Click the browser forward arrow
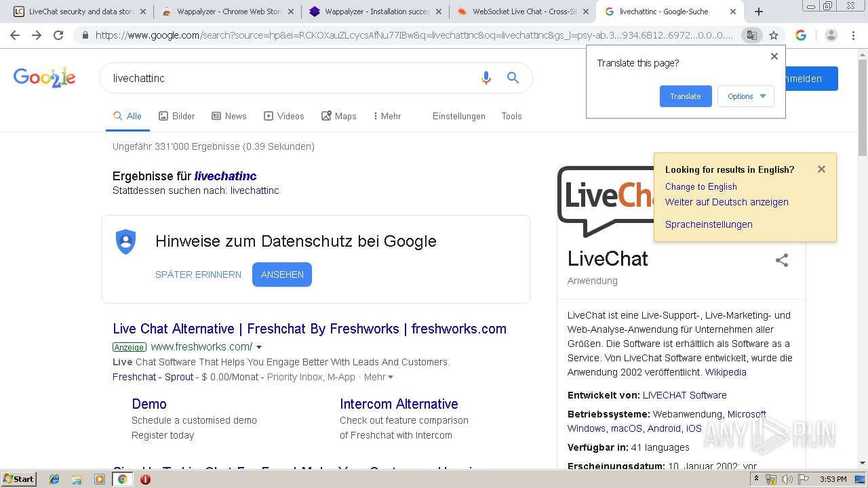The height and width of the screenshot is (488, 868). [37, 35]
